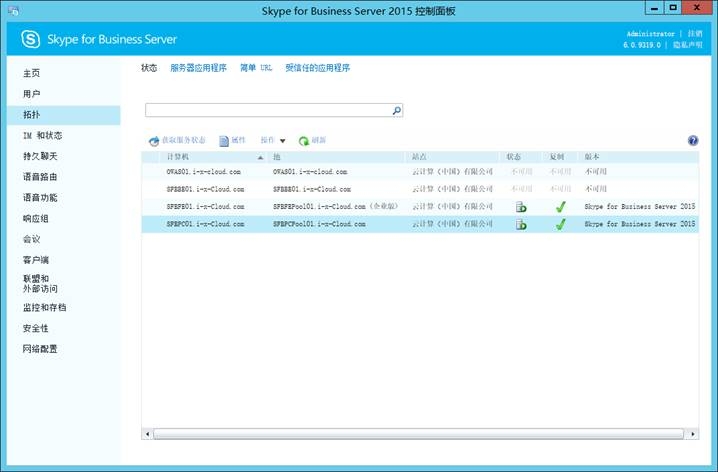Click the horizontal scrollbar track

pos(419,434)
